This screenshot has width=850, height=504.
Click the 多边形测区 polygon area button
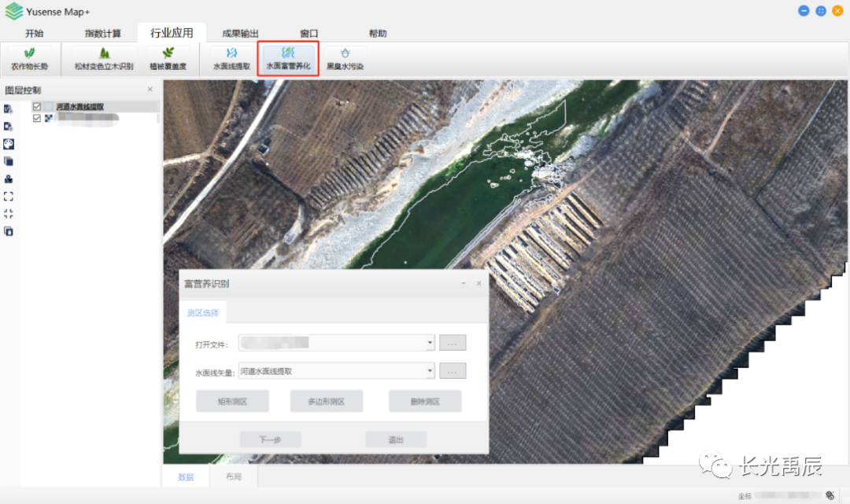coord(327,401)
